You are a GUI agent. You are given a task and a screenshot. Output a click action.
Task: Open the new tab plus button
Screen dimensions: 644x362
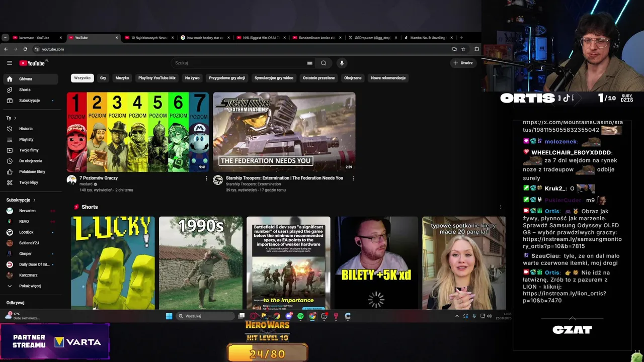pyautogui.click(x=461, y=37)
